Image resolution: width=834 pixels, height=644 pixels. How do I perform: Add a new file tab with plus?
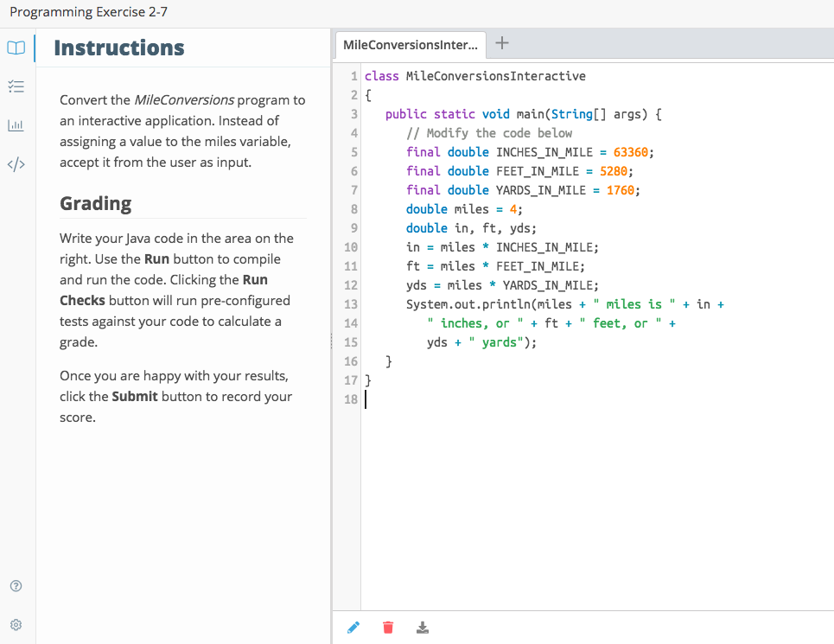[x=501, y=43]
